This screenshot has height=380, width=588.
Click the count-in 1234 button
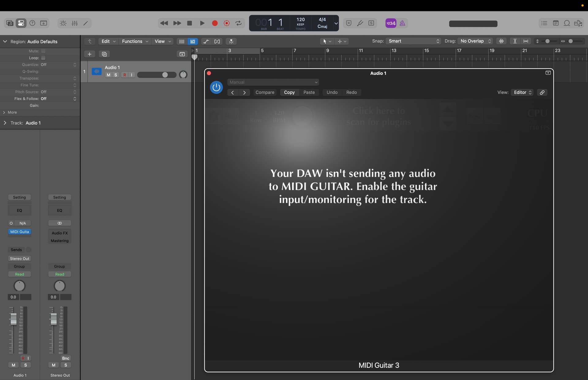391,23
